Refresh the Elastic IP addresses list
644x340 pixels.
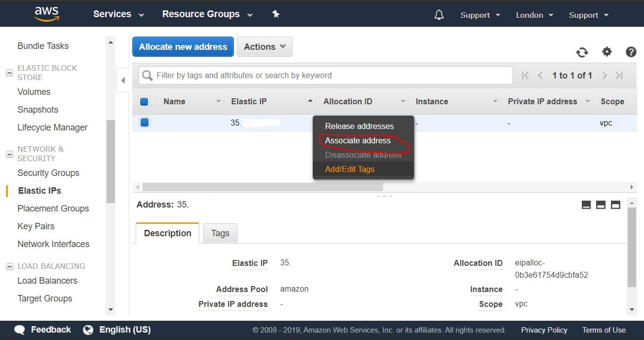tap(582, 51)
